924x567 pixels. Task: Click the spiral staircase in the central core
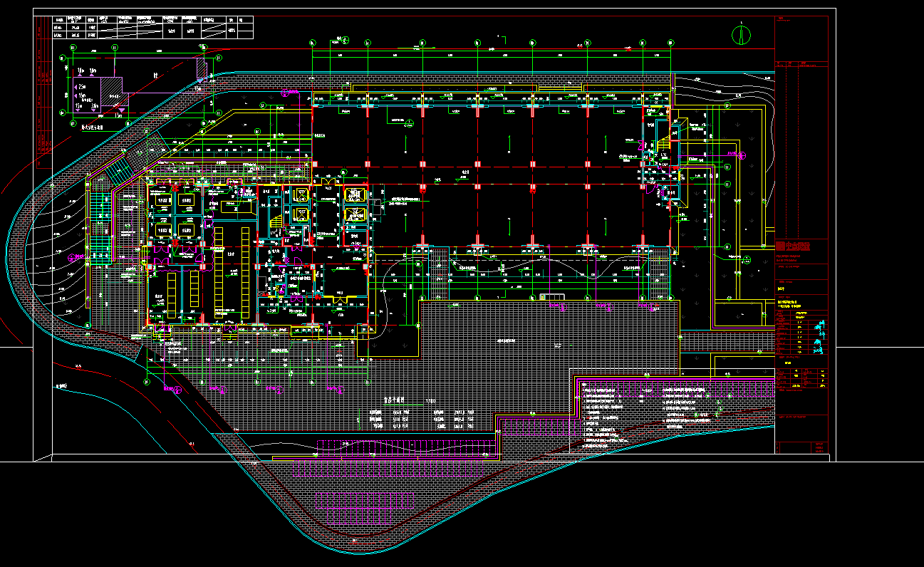click(276, 226)
